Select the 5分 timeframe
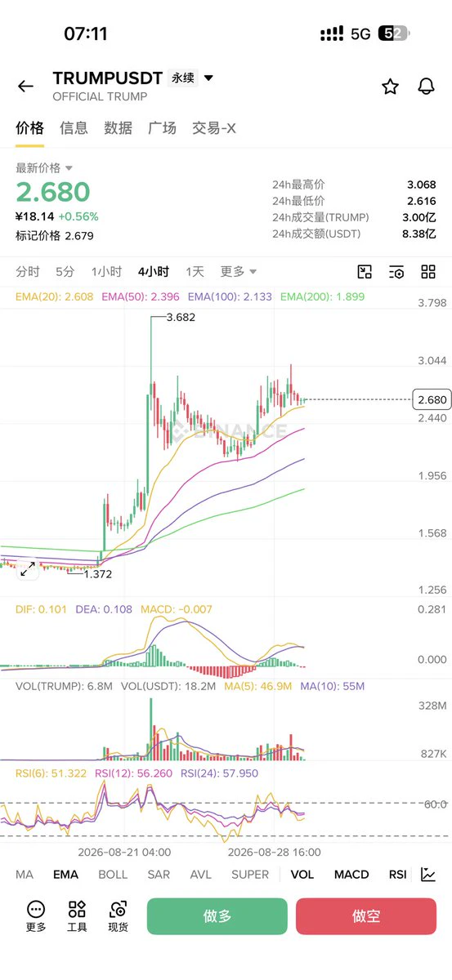The height and width of the screenshot is (980, 452). [x=65, y=272]
